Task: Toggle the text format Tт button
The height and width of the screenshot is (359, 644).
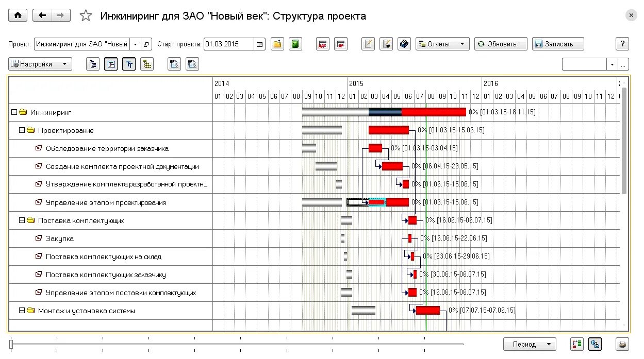Action: coord(129,64)
